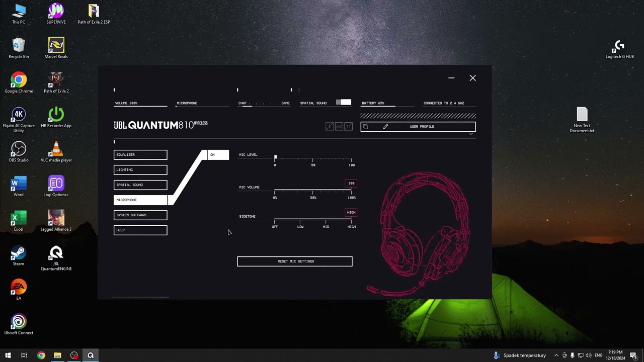Select Ubisoft Connect desktop icon
The image size is (644, 362).
click(19, 325)
